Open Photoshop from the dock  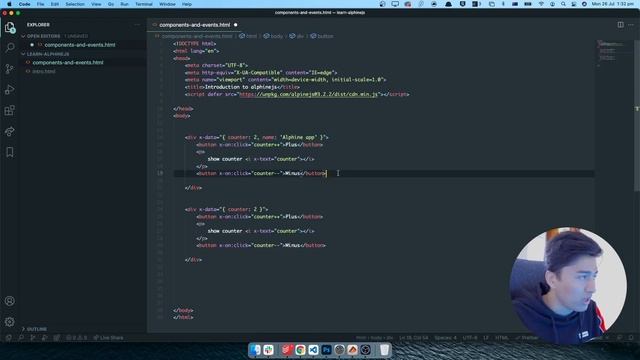point(326,350)
